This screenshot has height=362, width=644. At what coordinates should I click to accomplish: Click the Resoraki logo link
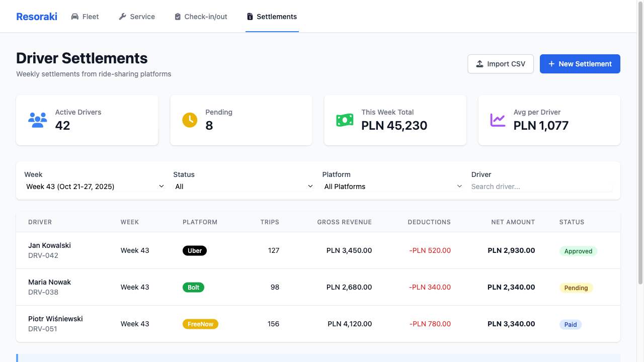coord(37,17)
